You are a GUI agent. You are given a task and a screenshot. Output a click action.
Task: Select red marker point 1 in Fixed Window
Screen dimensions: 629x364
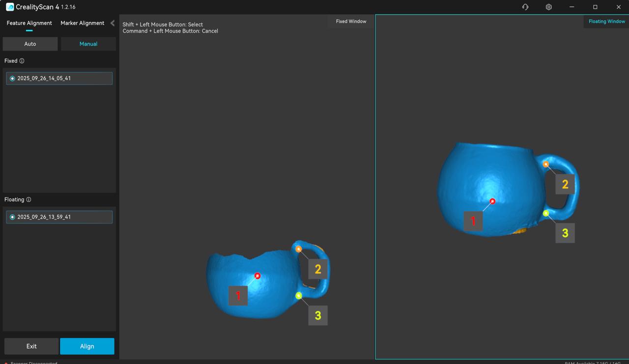tap(257, 276)
